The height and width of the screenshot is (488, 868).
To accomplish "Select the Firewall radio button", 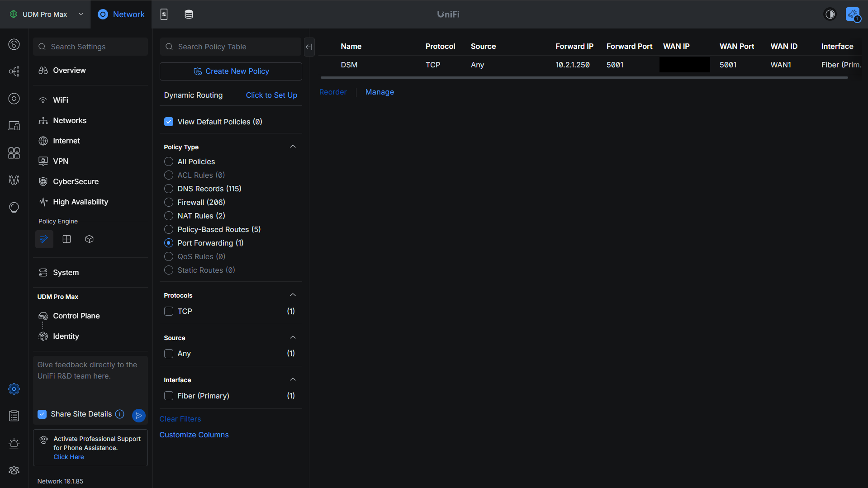I will click(x=169, y=202).
